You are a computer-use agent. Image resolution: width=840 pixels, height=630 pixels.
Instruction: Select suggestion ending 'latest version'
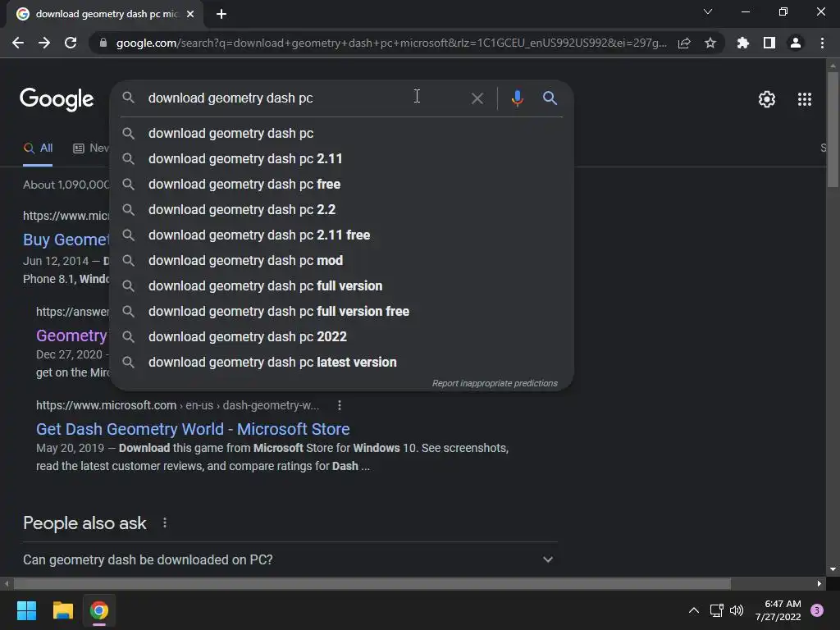point(342,362)
